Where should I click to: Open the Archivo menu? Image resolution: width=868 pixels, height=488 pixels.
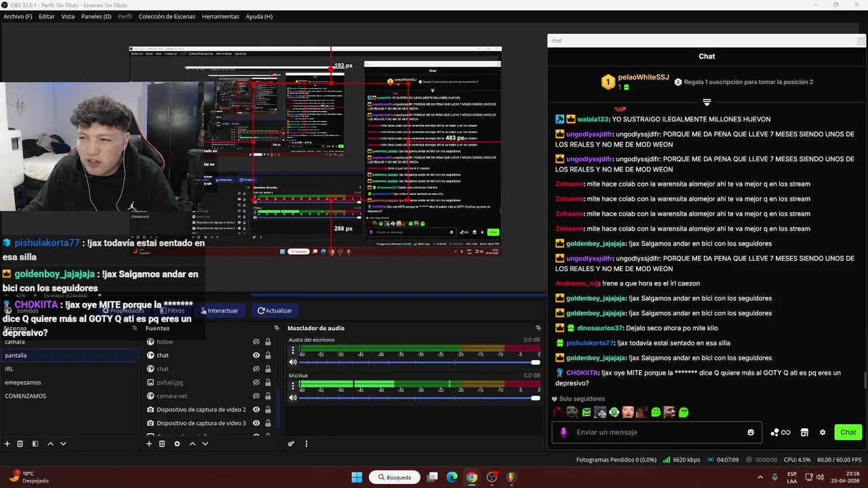18,16
